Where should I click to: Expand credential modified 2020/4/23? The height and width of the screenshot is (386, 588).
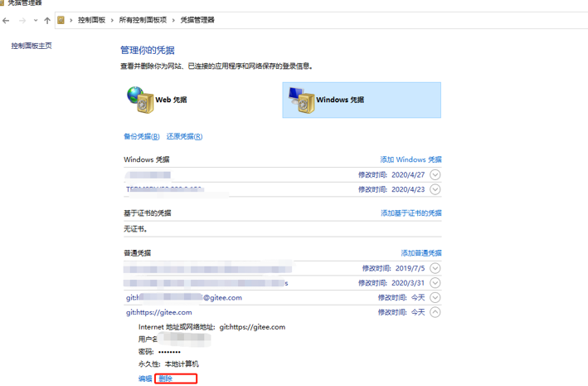coord(435,189)
